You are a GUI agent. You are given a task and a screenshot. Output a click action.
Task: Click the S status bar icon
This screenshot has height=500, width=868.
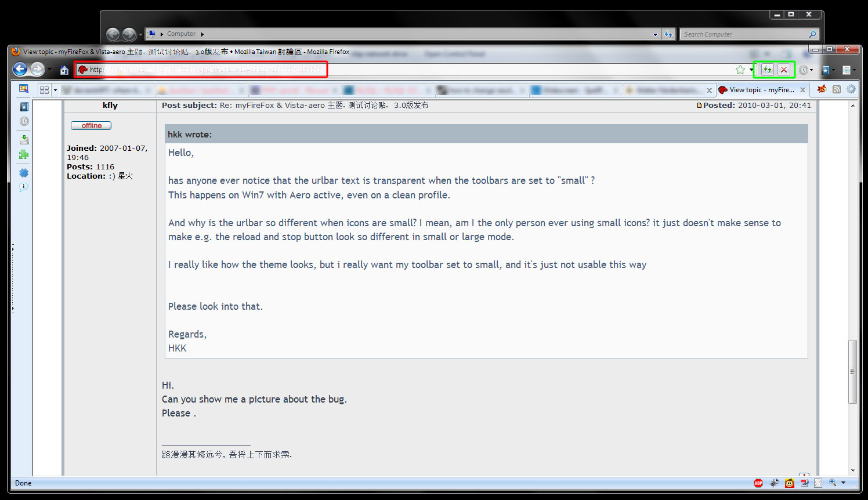(x=818, y=483)
